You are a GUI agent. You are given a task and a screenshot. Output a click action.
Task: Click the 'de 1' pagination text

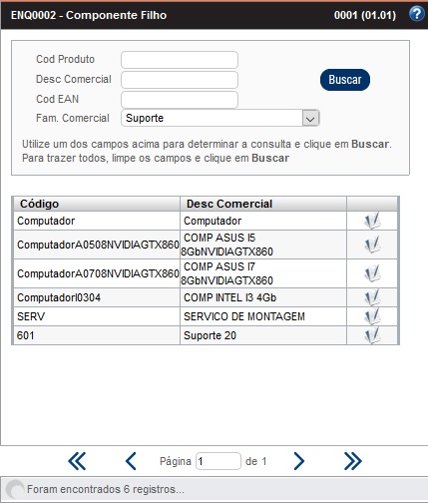pyautogui.click(x=256, y=461)
